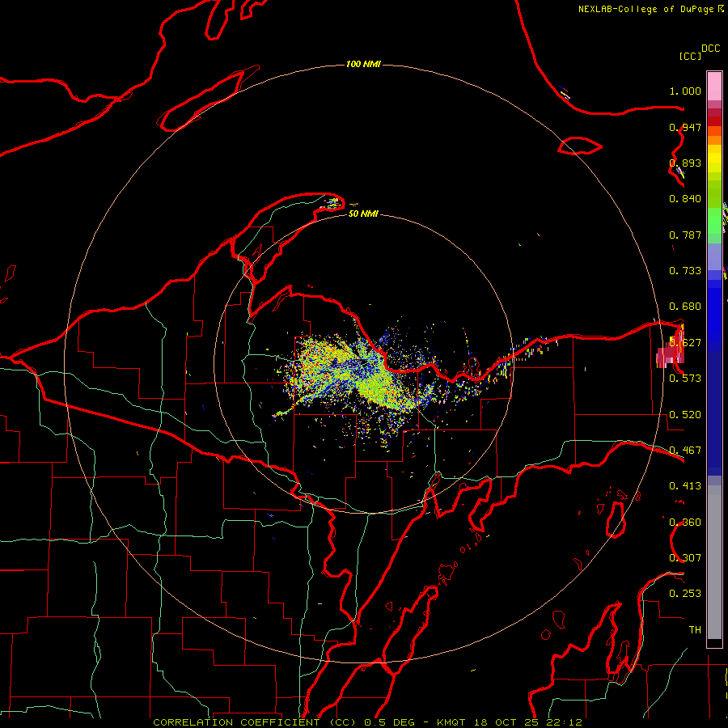This screenshot has width=728, height=728.
Task: Select the 0.787 legend value
Action: (685, 235)
